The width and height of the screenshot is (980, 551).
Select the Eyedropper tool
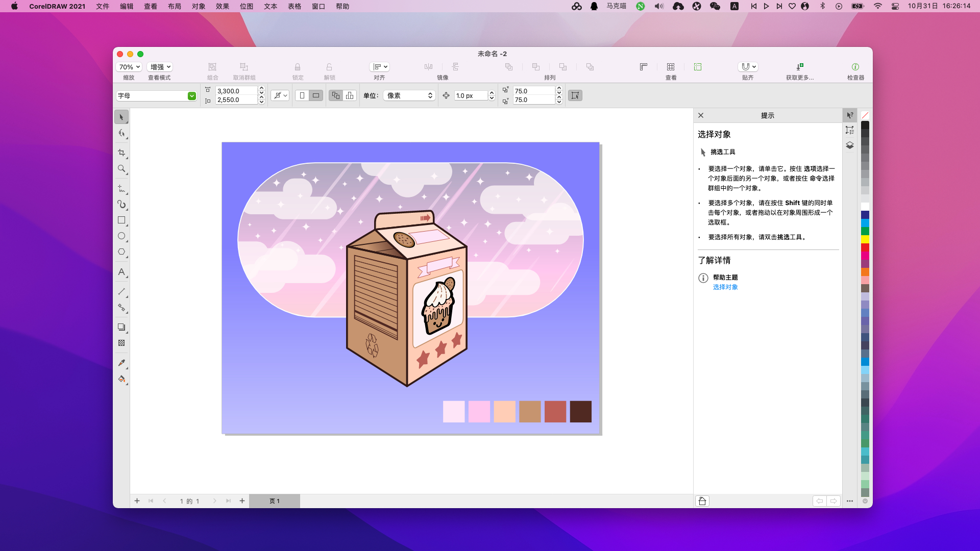tap(121, 363)
